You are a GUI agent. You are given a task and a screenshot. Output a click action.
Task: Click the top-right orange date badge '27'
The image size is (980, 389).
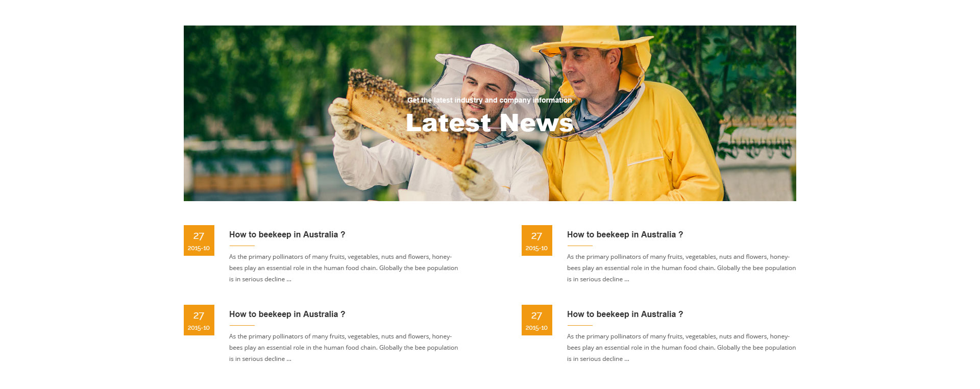click(537, 240)
